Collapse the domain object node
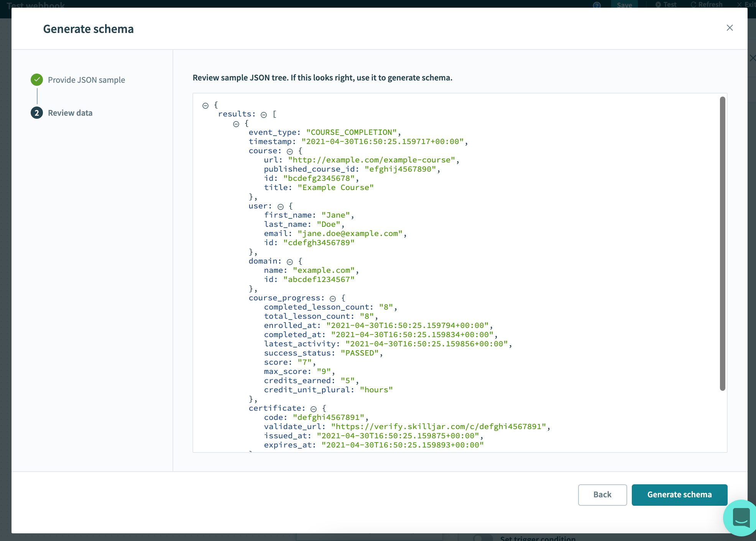 [x=290, y=262]
